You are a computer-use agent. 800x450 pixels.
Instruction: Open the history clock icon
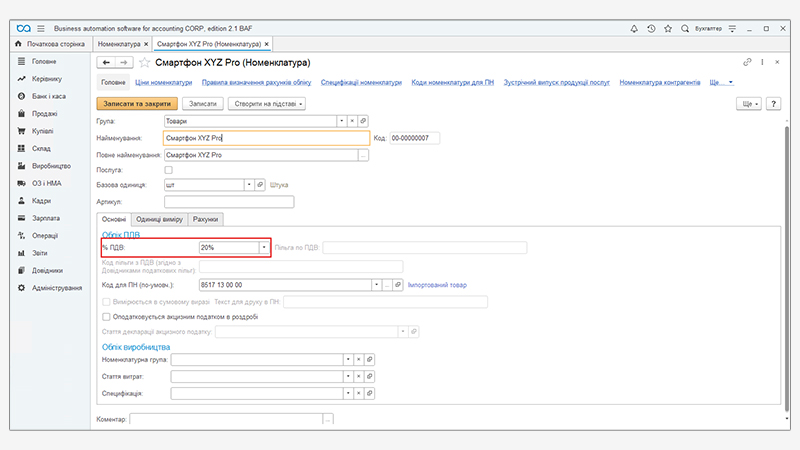coord(651,29)
